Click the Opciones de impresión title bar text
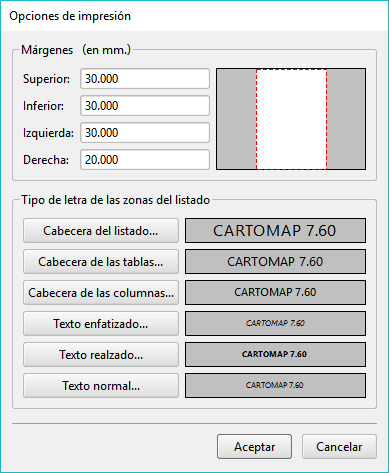389x473 pixels. pos(70,16)
